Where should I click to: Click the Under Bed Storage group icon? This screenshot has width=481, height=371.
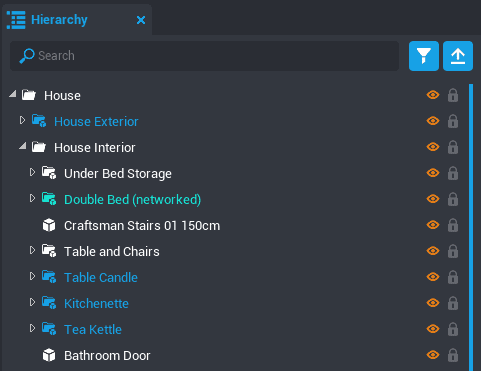(x=49, y=173)
